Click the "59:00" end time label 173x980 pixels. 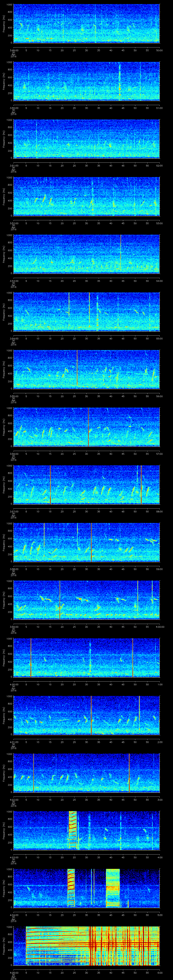(160, 569)
